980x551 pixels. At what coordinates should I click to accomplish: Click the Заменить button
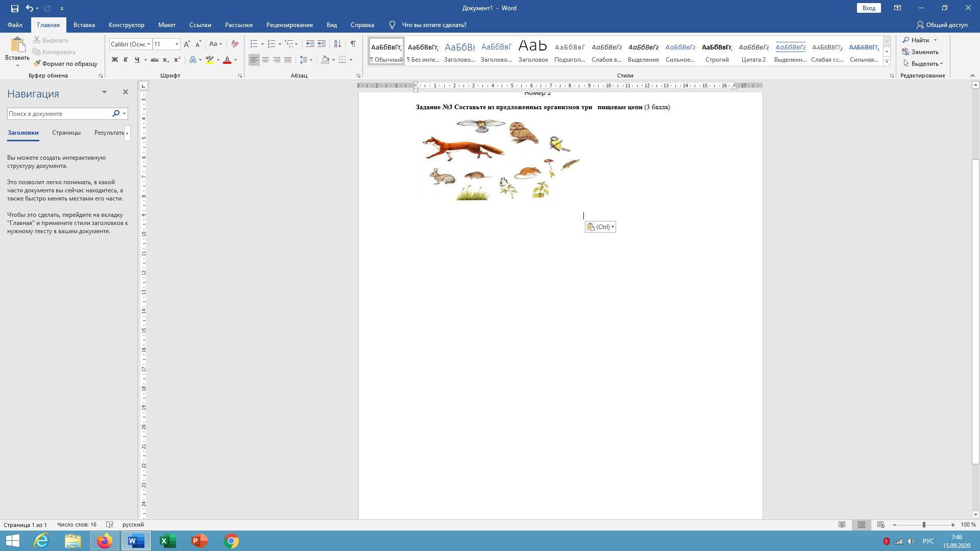pos(920,52)
